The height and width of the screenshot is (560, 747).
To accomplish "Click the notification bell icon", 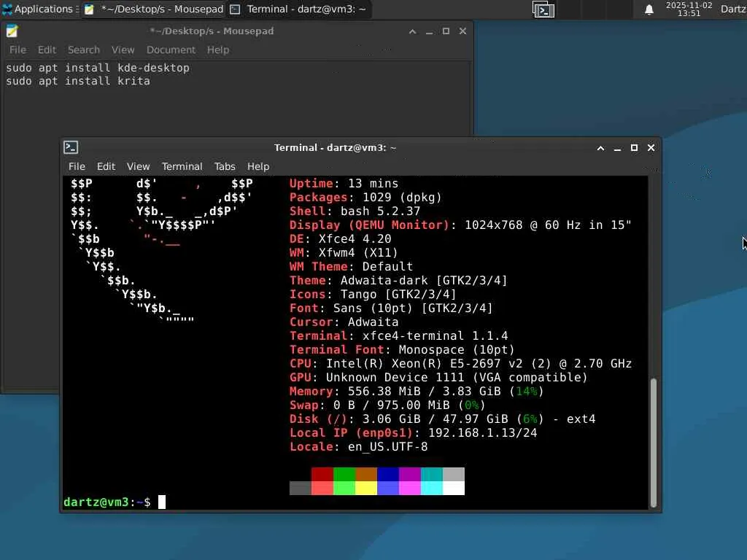I will tap(649, 9).
